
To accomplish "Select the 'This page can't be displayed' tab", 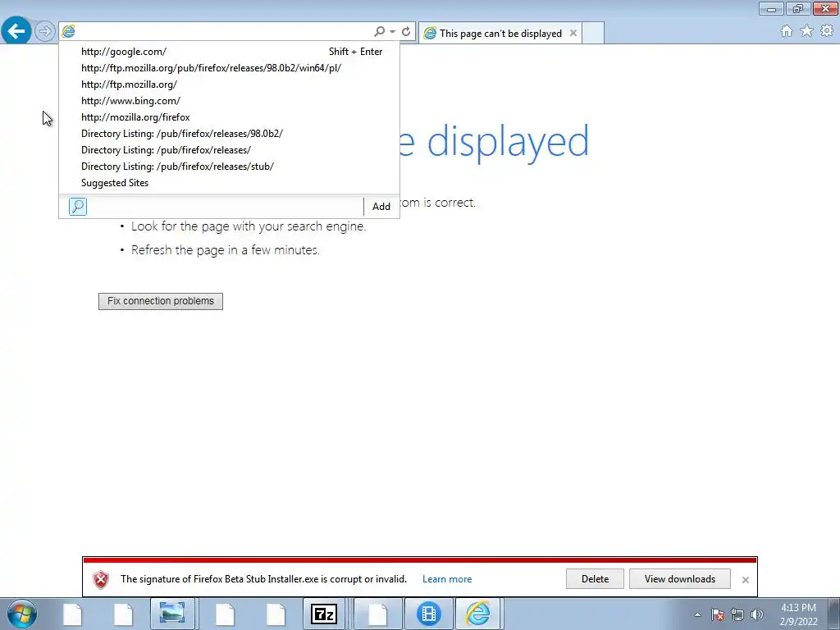I will [x=500, y=33].
